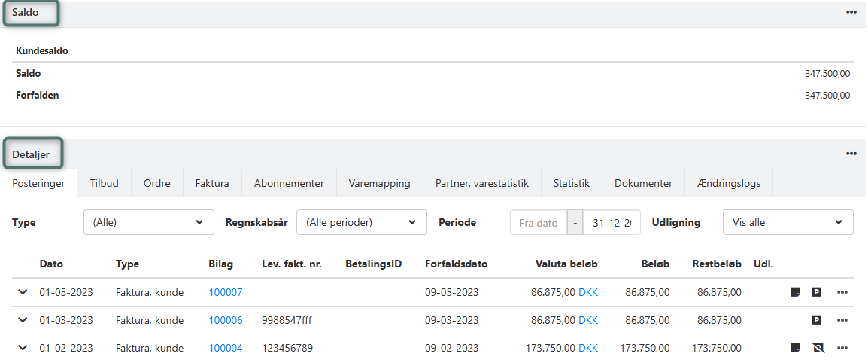The height and width of the screenshot is (363, 868).
Task: Open the Detaljer panel three-dot menu
Action: coord(851,154)
